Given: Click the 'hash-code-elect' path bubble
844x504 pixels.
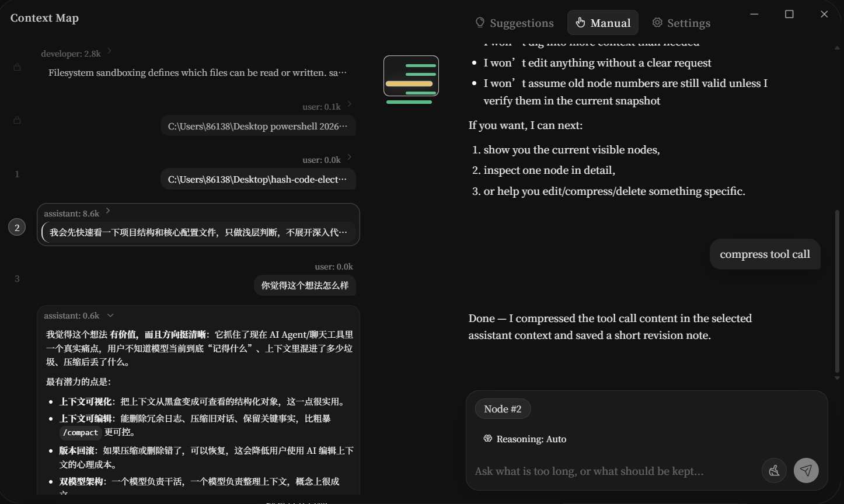Looking at the screenshot, I should (x=258, y=179).
